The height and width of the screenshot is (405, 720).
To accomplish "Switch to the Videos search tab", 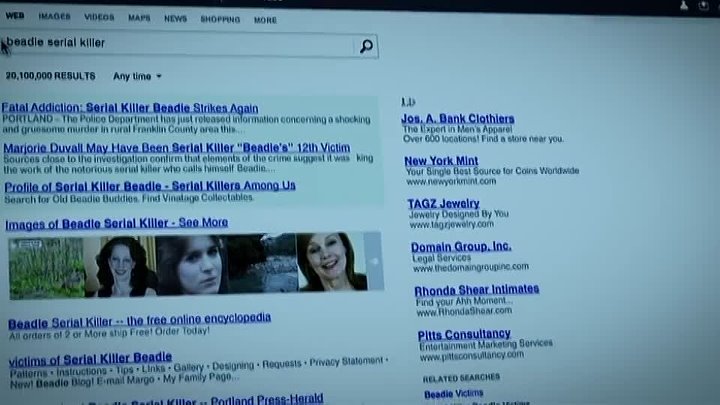I will pos(98,18).
